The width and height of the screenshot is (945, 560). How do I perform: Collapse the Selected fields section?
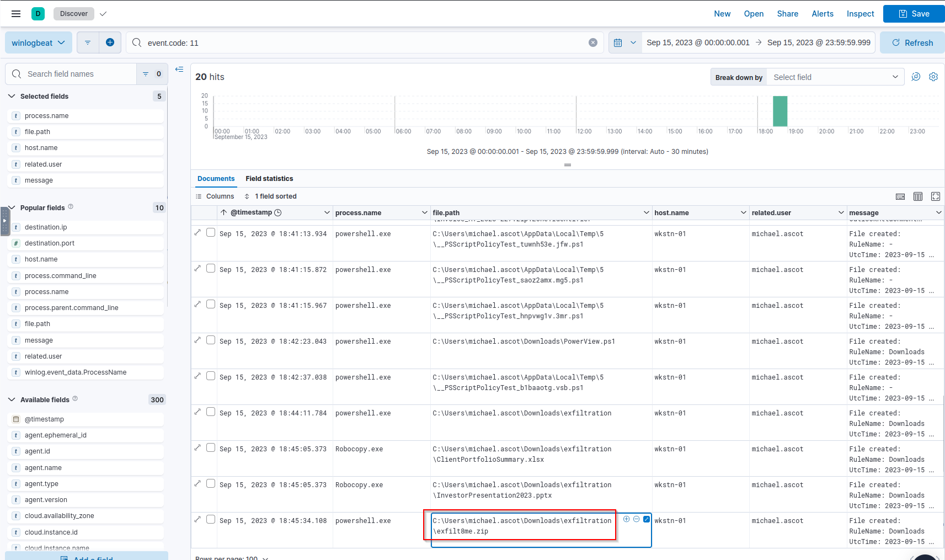(12, 96)
